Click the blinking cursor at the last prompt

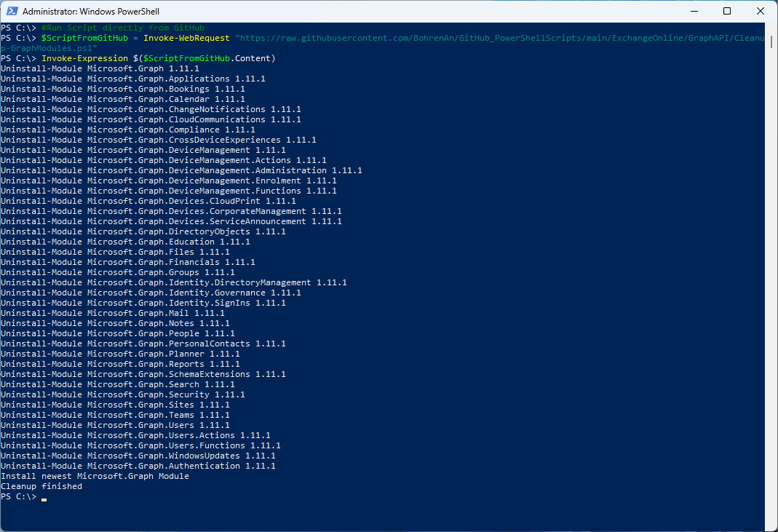(44, 499)
